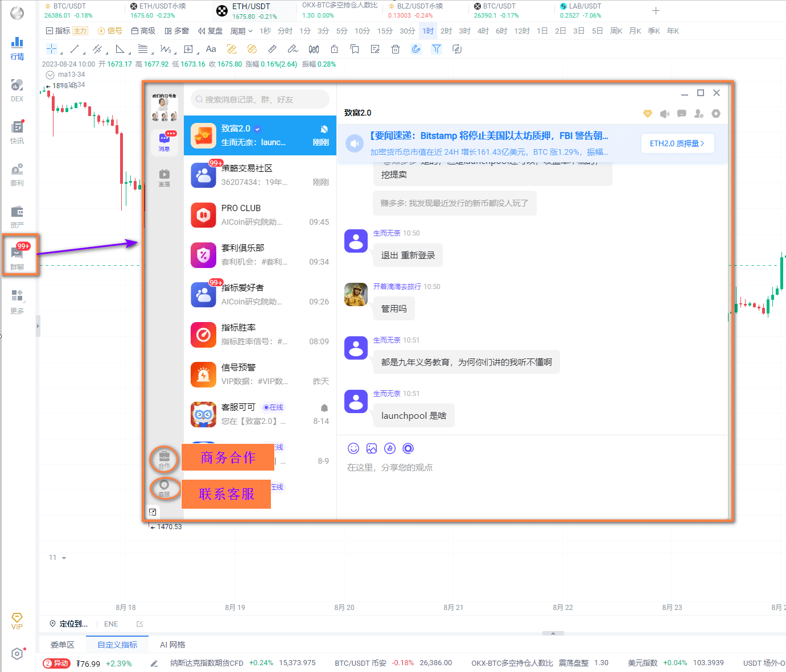Open the settings hexagon icon at sidebar bottom
This screenshot has width=786, height=672.
[17, 654]
